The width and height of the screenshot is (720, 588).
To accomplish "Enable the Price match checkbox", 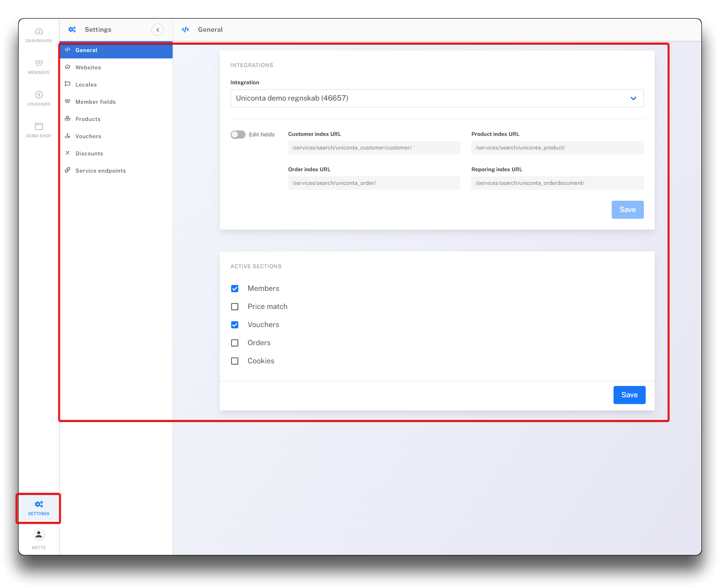I will (x=235, y=307).
